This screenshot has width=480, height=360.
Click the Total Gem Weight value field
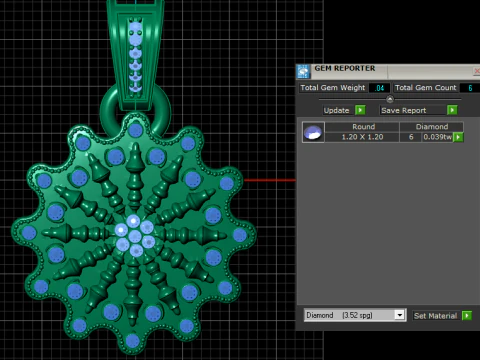click(380, 88)
